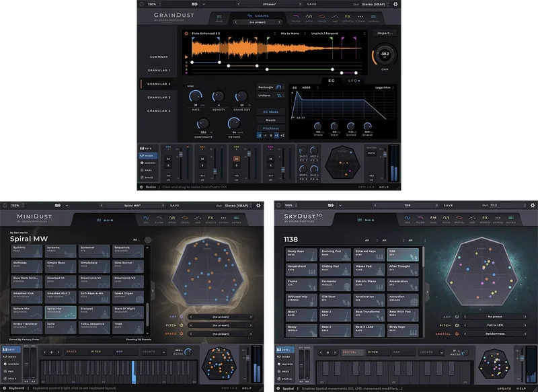Image resolution: width=538 pixels, height=392 pixels.
Task: Open the Uniform distribution dropdown in GrainDust
Action: click(271, 95)
